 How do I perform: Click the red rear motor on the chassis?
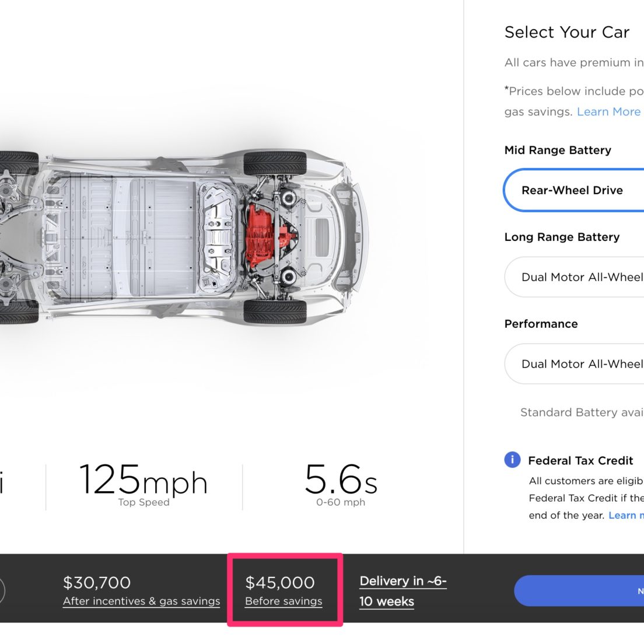(260, 236)
